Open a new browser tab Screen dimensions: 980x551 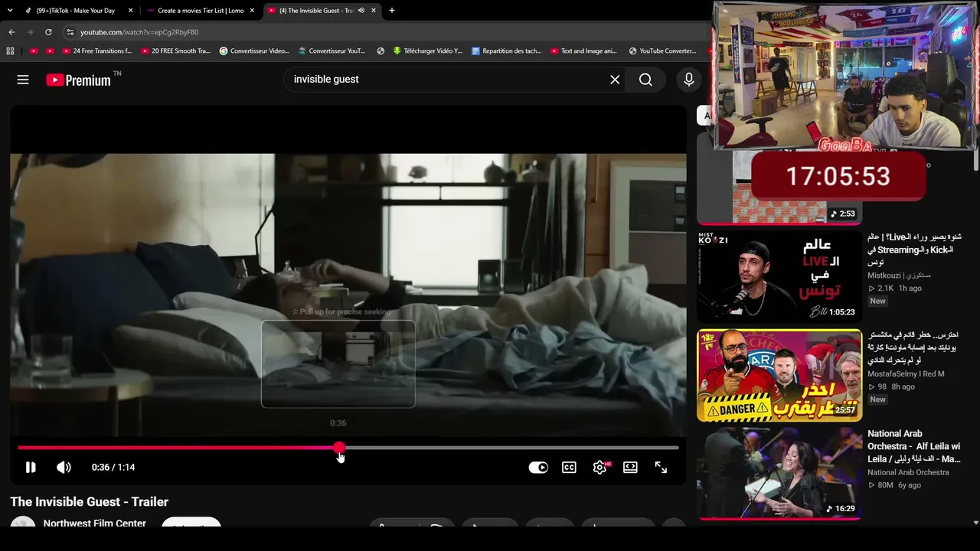pyautogui.click(x=392, y=11)
